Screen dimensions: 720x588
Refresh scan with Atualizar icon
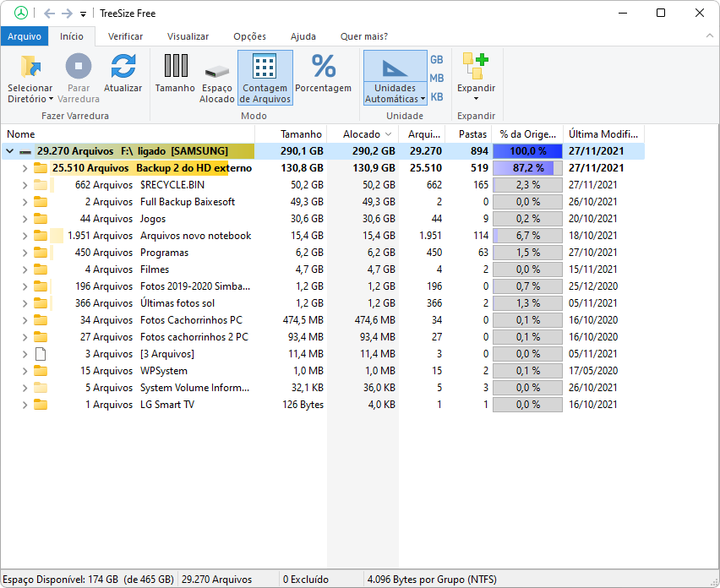(123, 66)
